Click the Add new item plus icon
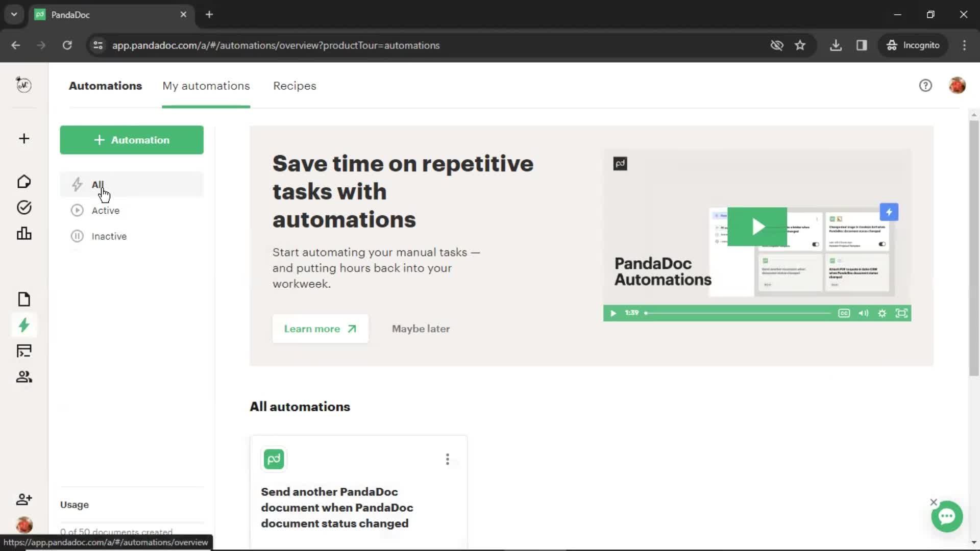The image size is (980, 551). [23, 139]
